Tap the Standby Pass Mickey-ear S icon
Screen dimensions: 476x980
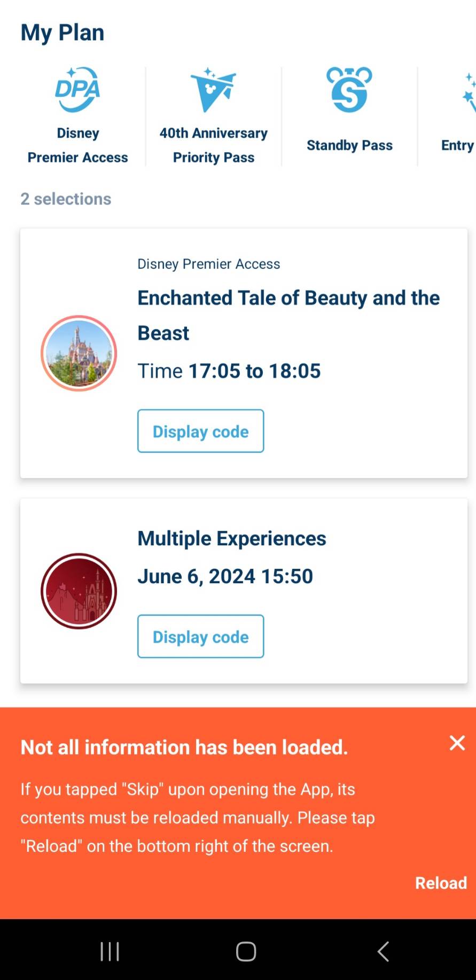tap(349, 90)
